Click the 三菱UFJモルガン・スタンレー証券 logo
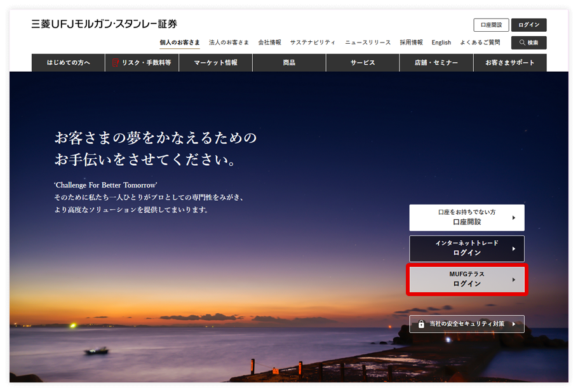The image size is (578, 392). coord(104,24)
